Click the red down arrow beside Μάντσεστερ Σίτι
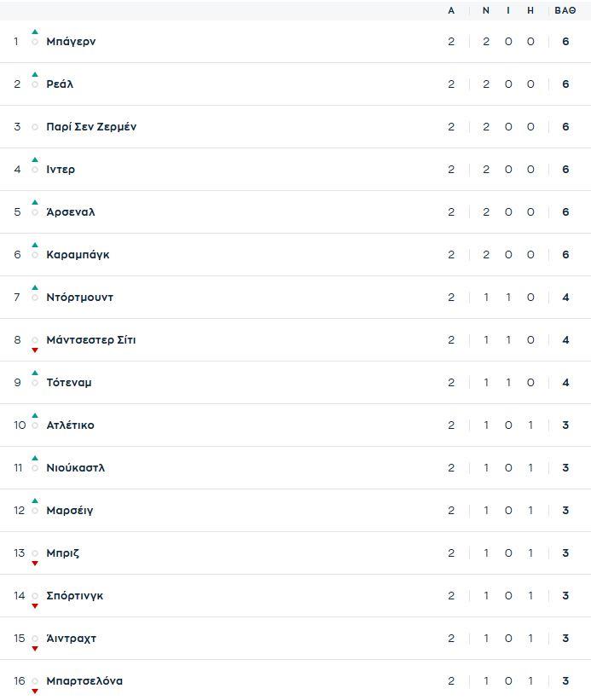591x700 pixels. coord(35,350)
